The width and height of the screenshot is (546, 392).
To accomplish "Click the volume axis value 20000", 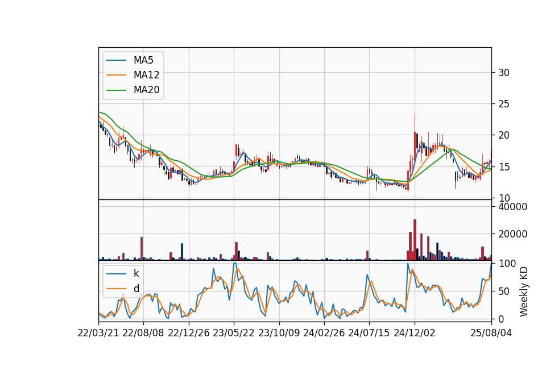I will [512, 235].
